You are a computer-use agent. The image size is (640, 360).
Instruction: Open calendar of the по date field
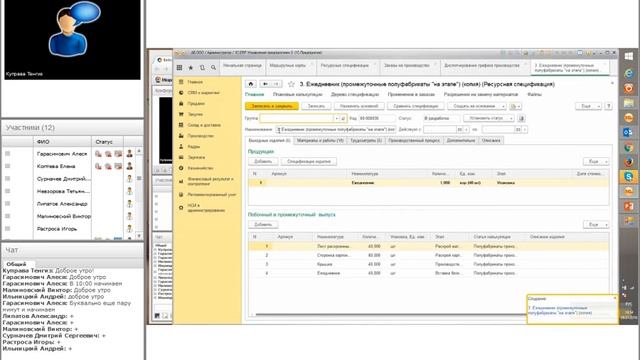point(518,129)
